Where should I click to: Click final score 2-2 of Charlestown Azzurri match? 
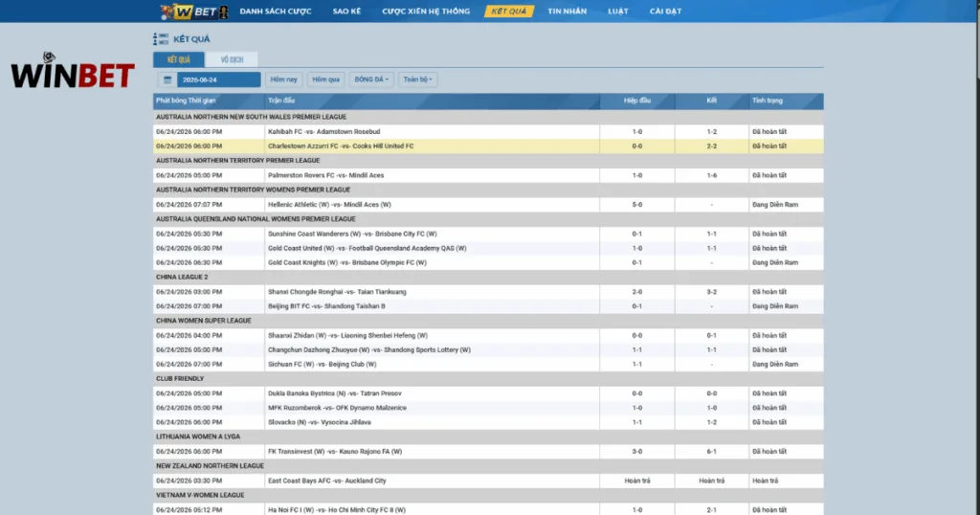tap(711, 146)
